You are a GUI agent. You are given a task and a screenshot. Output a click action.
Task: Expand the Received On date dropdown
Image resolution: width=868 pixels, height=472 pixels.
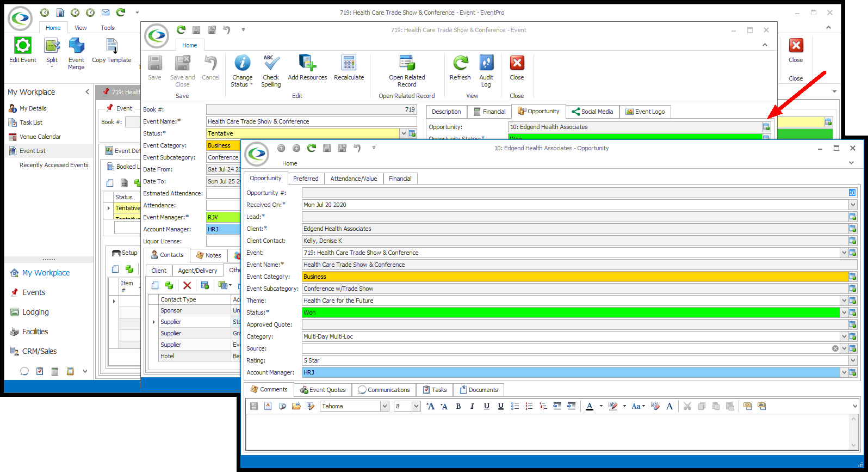(853, 205)
